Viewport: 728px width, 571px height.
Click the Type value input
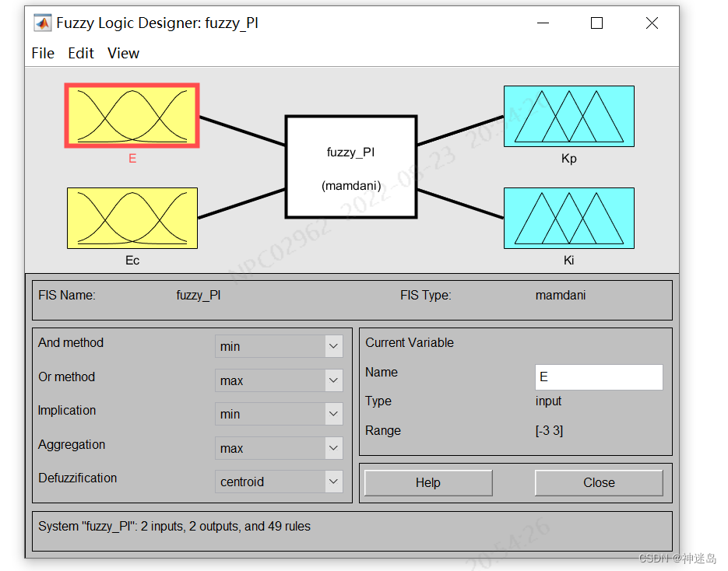548,401
